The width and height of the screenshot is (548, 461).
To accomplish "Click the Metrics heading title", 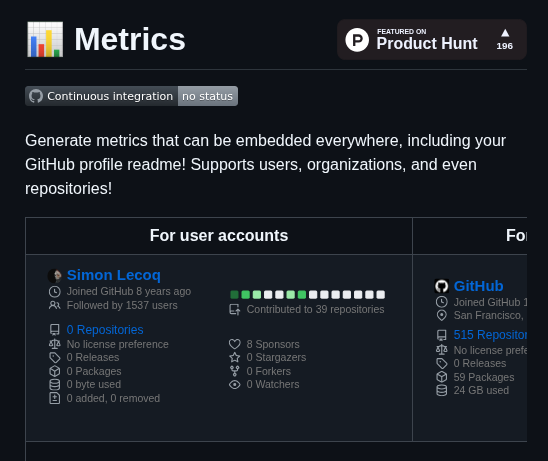I will point(130,39).
